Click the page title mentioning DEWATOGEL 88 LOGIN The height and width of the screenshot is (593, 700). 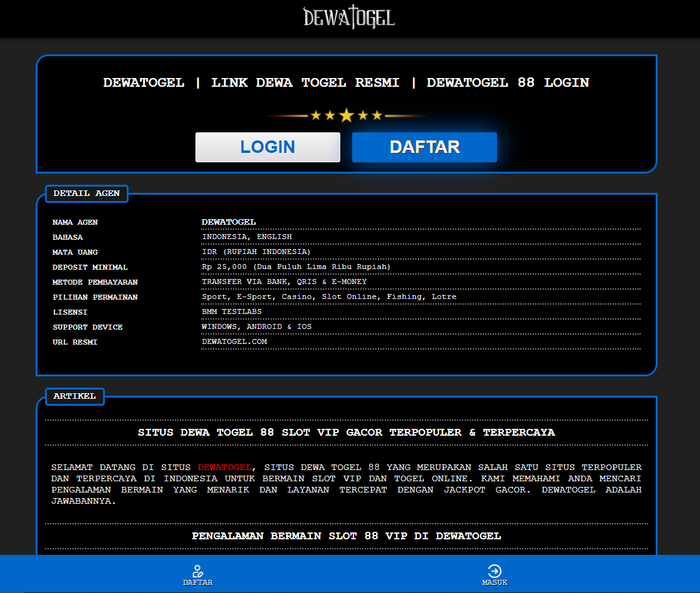tap(346, 82)
